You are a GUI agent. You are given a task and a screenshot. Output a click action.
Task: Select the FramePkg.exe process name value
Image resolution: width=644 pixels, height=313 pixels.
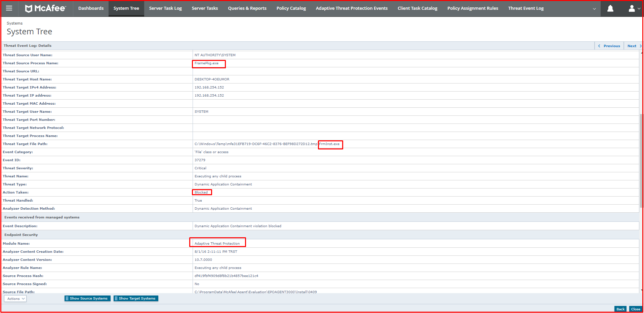(x=206, y=63)
